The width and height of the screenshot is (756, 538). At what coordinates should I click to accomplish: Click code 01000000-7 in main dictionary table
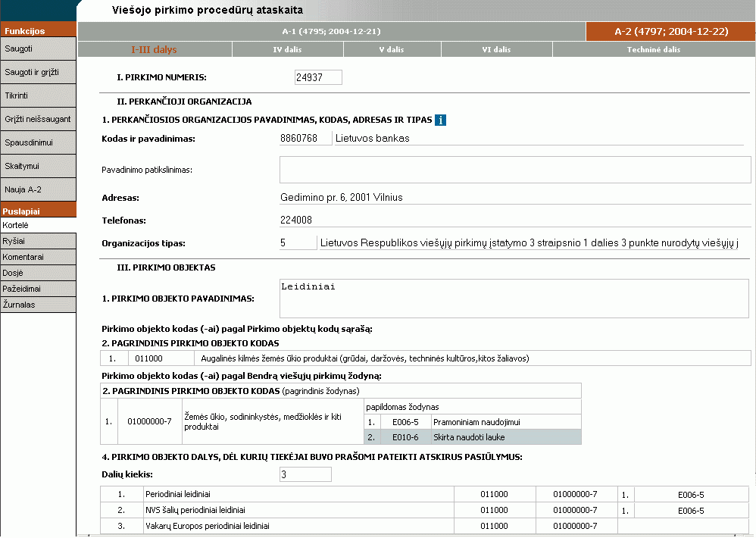pos(149,422)
